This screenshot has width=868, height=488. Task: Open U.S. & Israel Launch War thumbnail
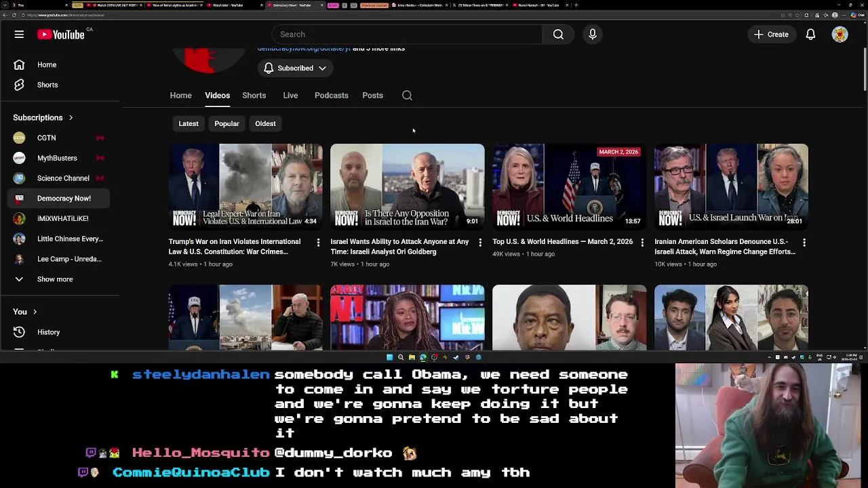coord(731,186)
